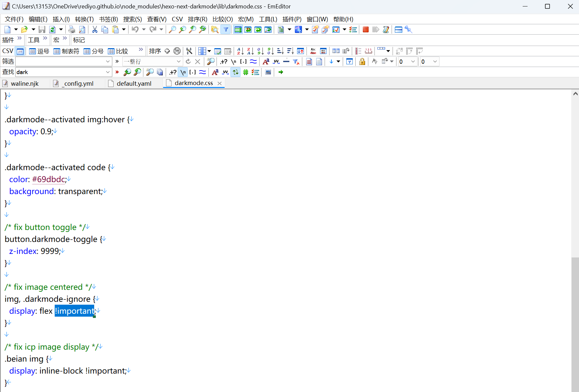Sort Z to A descending
The image size is (579, 392).
point(250,51)
